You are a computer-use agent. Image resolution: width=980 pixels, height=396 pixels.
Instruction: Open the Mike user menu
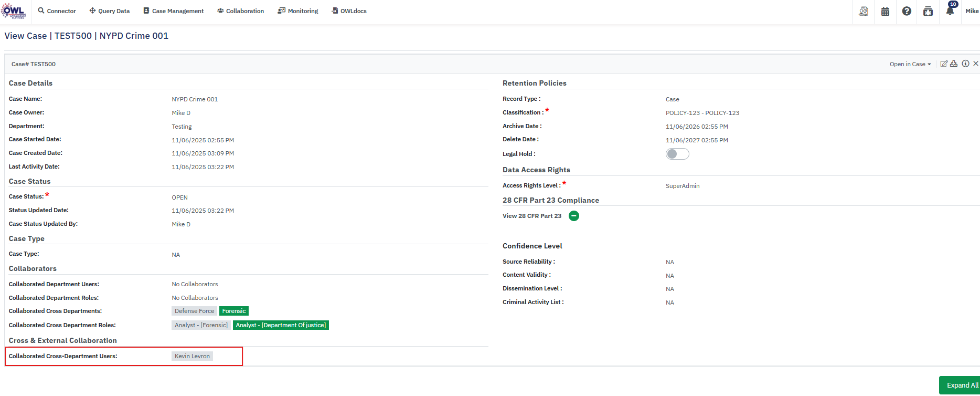click(972, 11)
